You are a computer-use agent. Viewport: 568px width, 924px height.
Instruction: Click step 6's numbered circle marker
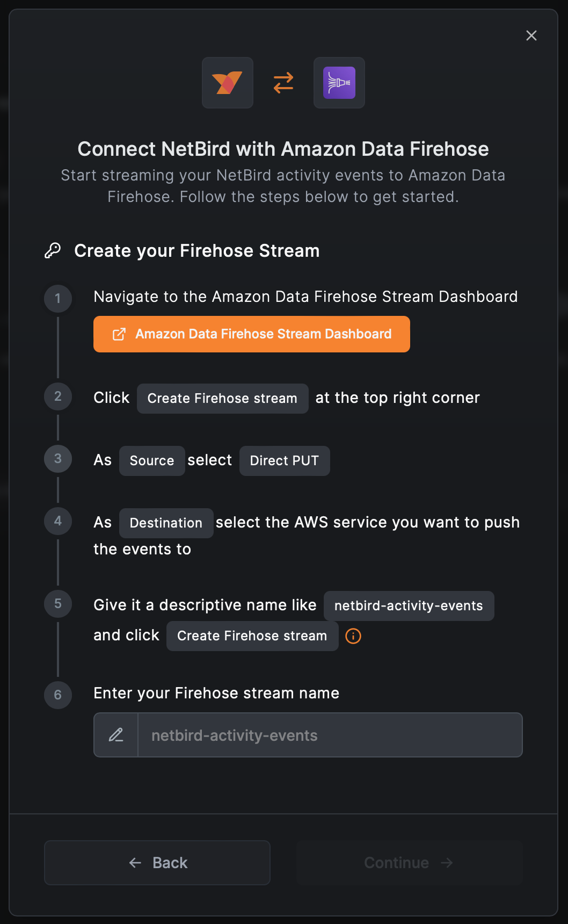[x=57, y=695]
